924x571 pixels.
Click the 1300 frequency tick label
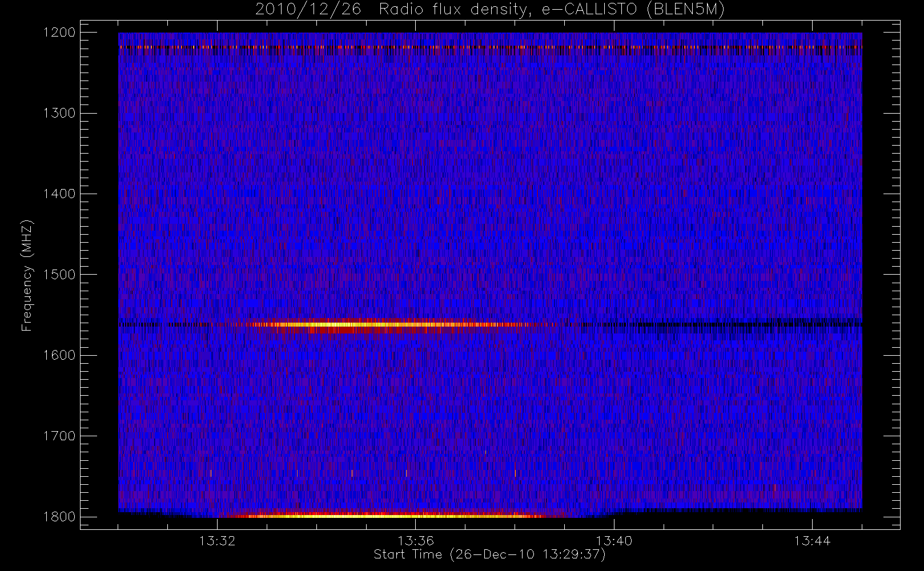60,113
